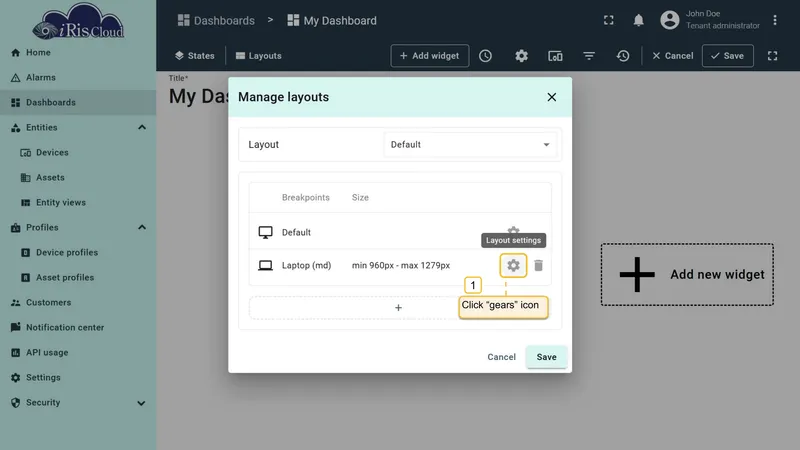The width and height of the screenshot is (800, 450).
Task: Open Assets in sidebar
Action: tap(78, 178)
